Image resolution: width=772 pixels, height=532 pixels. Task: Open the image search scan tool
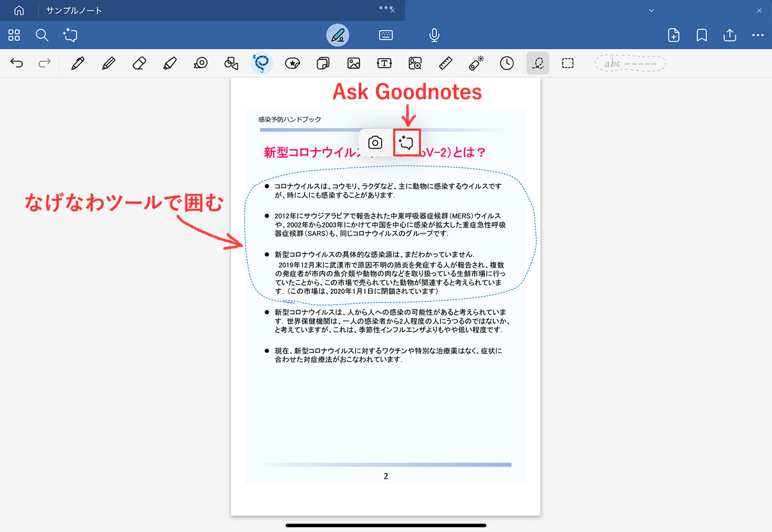[415, 63]
